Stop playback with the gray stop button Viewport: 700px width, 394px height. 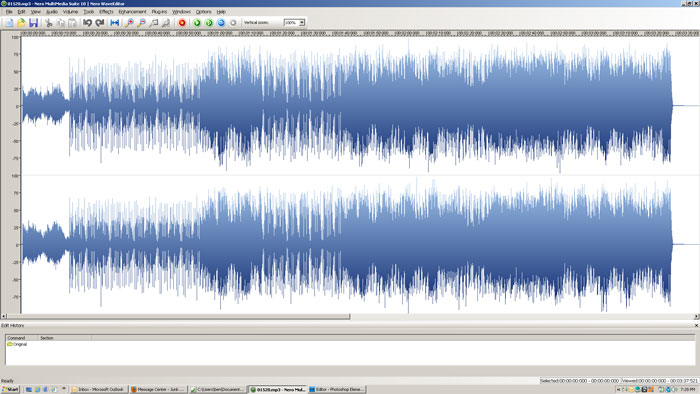(x=233, y=23)
